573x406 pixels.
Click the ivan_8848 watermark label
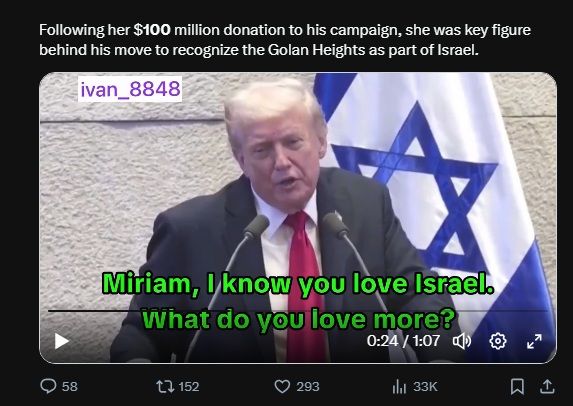[130, 89]
